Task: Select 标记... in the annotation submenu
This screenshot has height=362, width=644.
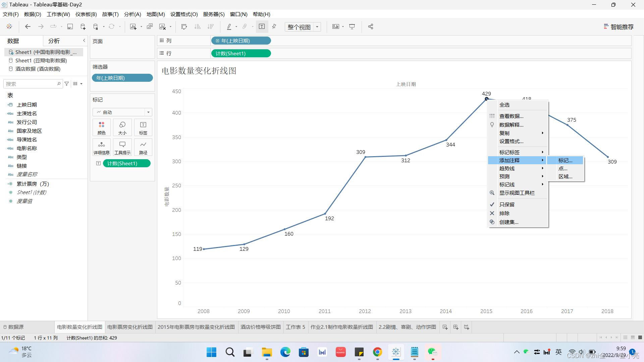Action: (x=565, y=161)
